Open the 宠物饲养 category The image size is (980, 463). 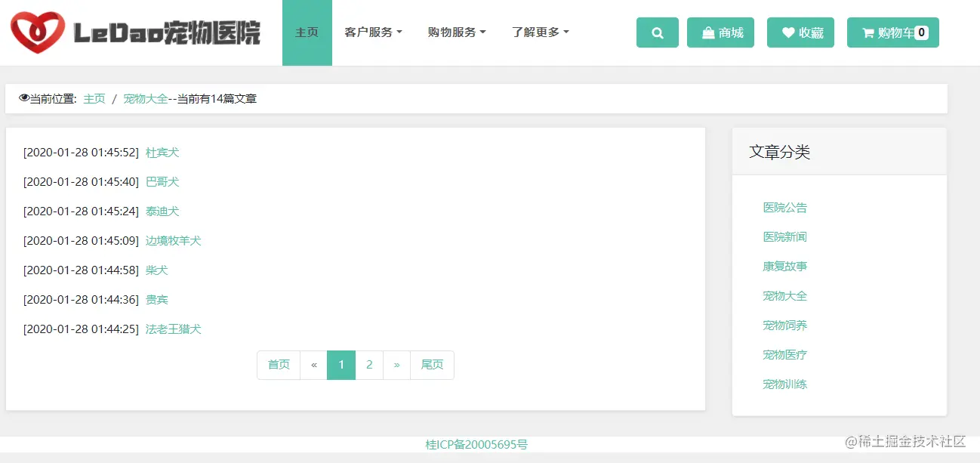(785, 326)
